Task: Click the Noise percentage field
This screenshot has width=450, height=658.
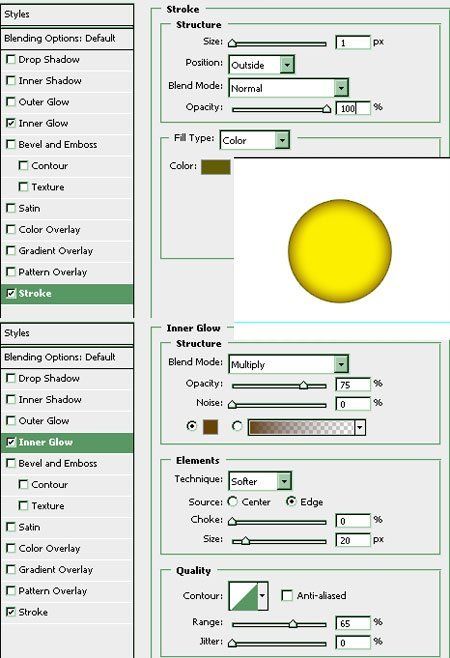Action: tap(353, 404)
